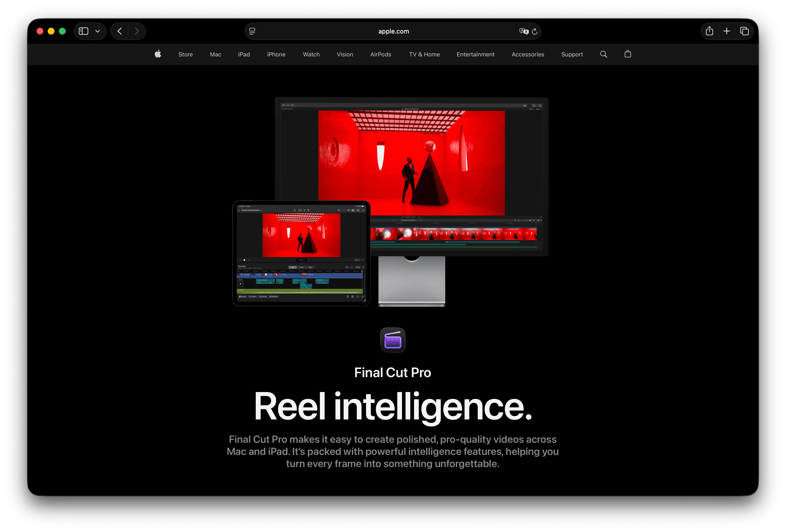Open the Mac menu
This screenshot has height=532, width=786.
[215, 54]
